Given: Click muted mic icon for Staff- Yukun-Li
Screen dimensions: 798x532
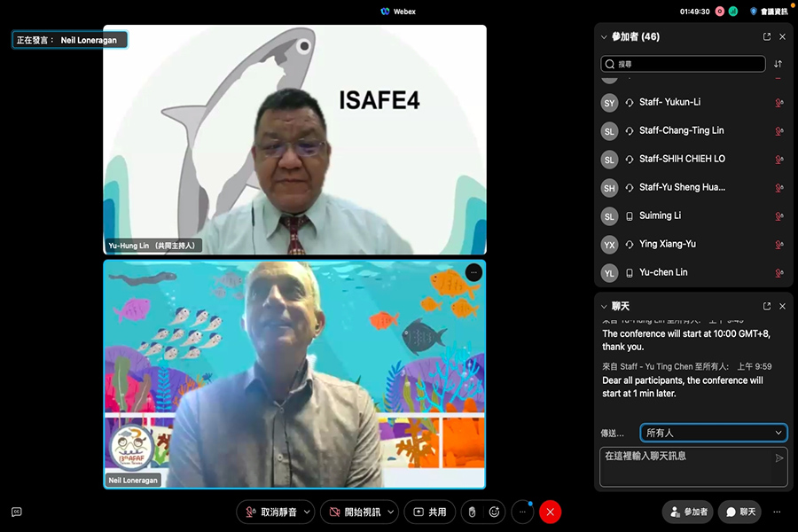Looking at the screenshot, I should (778, 103).
